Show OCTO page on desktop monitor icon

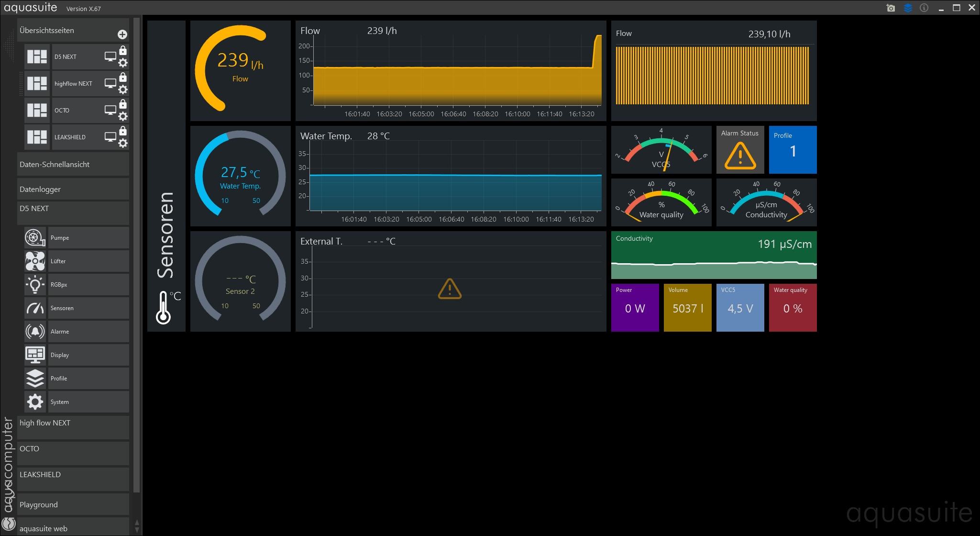click(110, 111)
